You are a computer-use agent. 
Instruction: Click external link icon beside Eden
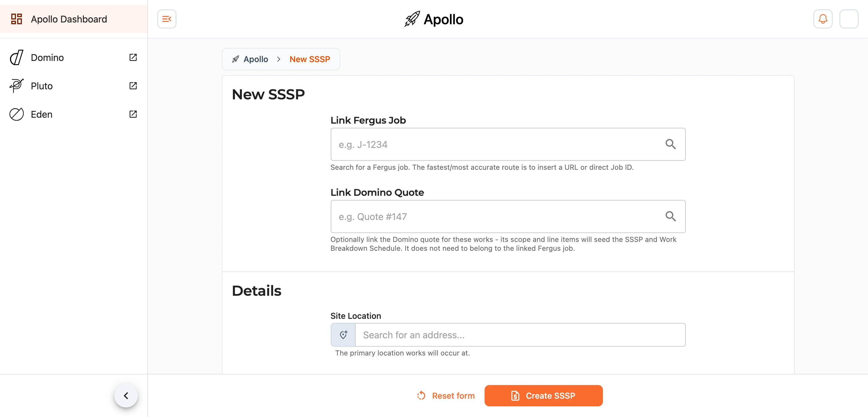click(x=133, y=114)
